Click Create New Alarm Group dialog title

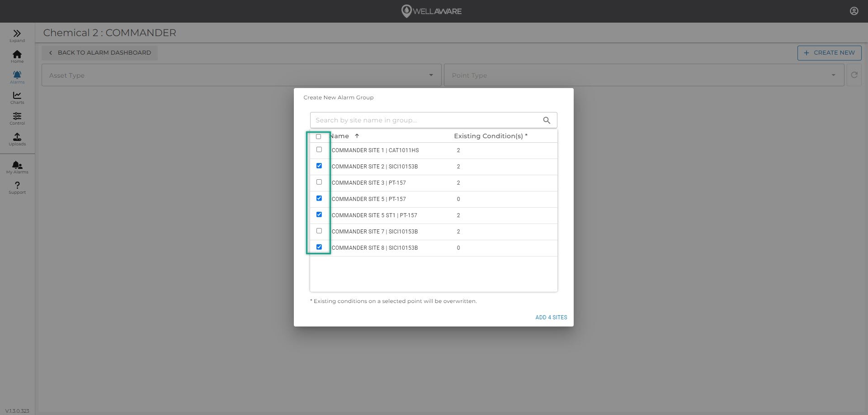[x=339, y=98]
